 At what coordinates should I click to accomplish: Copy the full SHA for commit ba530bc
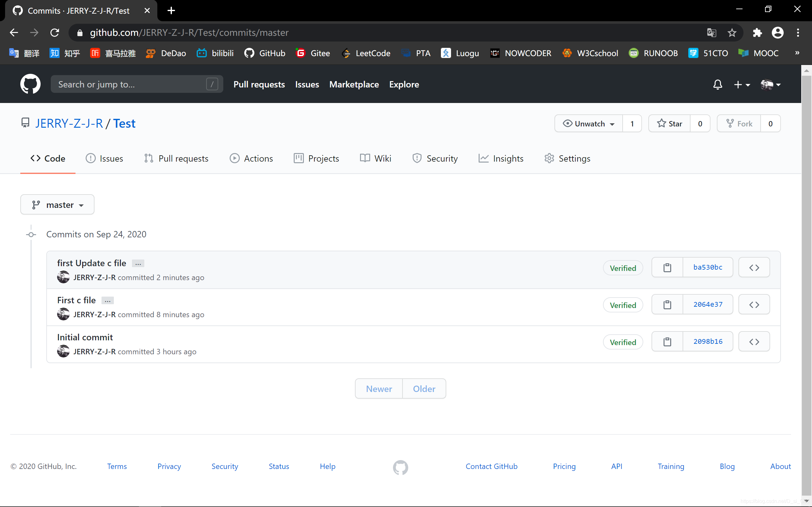[667, 267]
